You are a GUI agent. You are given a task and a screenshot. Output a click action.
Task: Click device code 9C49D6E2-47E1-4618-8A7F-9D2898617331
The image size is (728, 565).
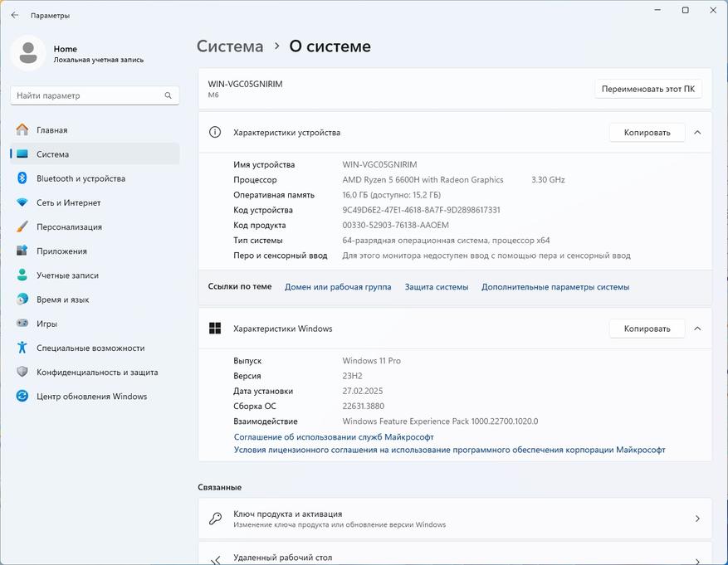(421, 210)
